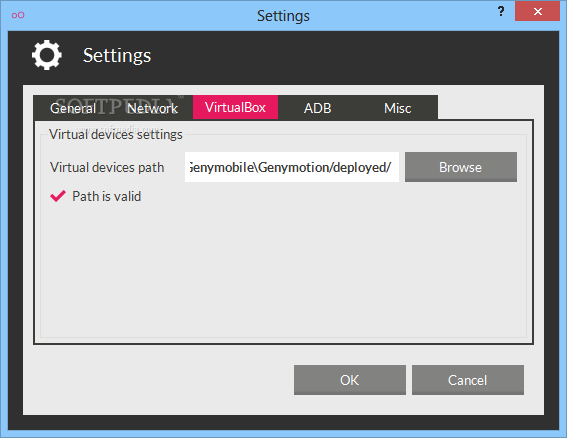Show the Misc tab
Viewport: 567px width, 438px height.
[397, 108]
